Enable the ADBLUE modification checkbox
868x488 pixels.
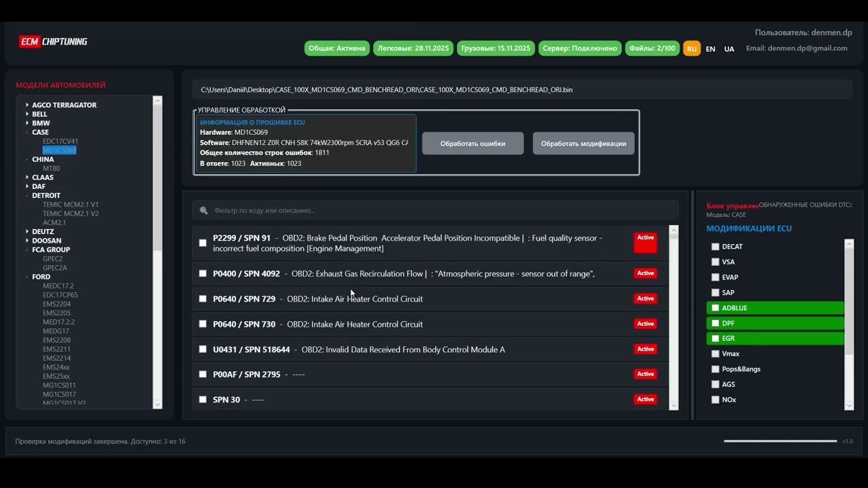click(x=715, y=308)
